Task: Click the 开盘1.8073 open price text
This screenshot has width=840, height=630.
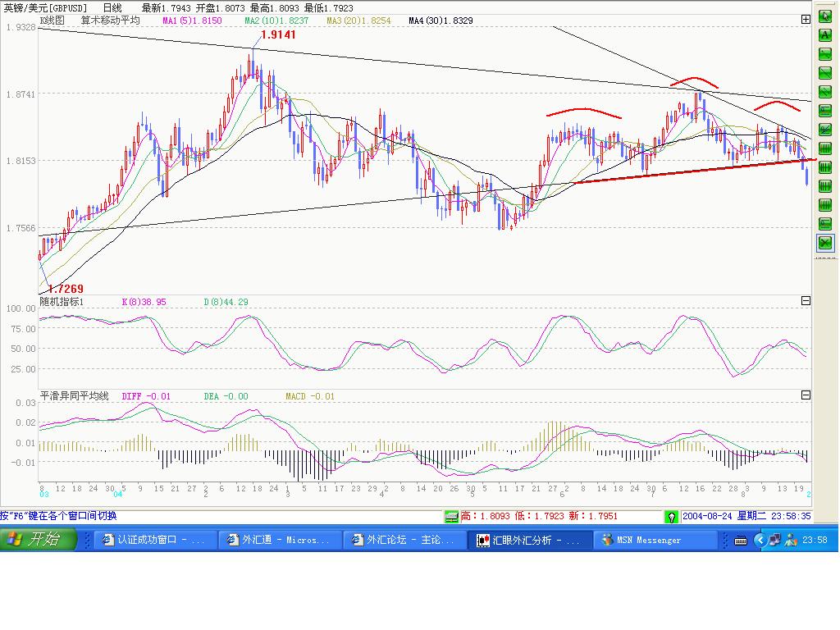Action: point(220,8)
